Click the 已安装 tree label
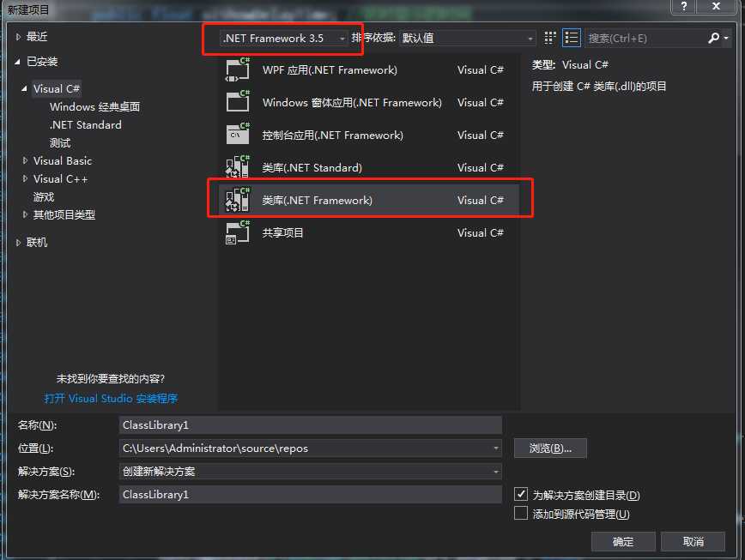745x560 pixels. coord(42,61)
